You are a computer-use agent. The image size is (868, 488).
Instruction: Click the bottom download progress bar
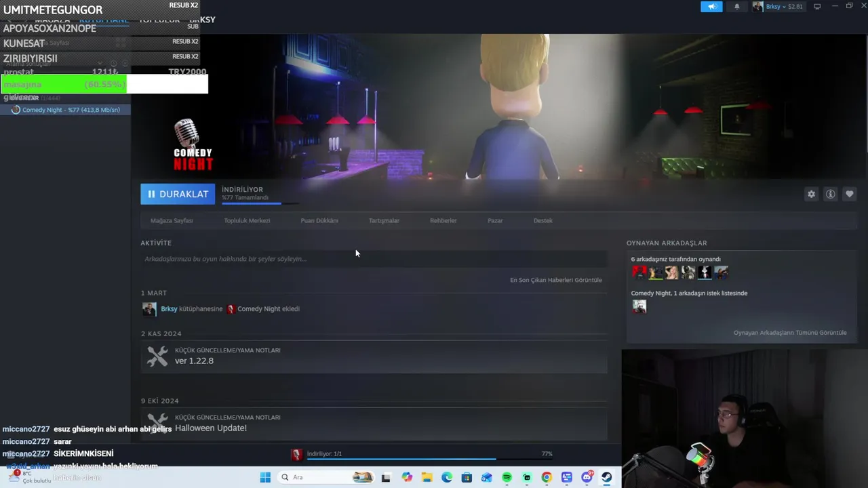(x=429, y=459)
